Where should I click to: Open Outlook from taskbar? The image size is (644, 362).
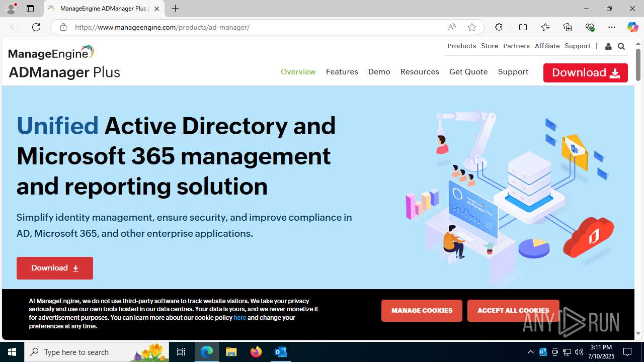(x=281, y=352)
